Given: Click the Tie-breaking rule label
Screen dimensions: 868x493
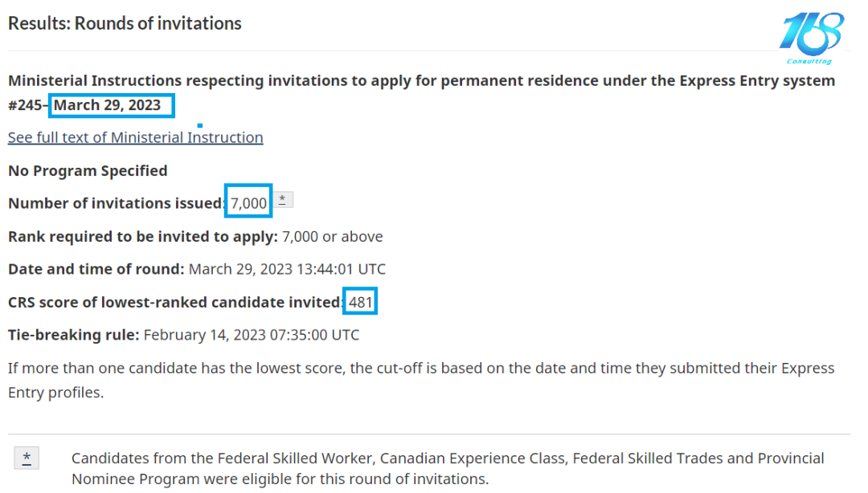Looking at the screenshot, I should 73,334.
